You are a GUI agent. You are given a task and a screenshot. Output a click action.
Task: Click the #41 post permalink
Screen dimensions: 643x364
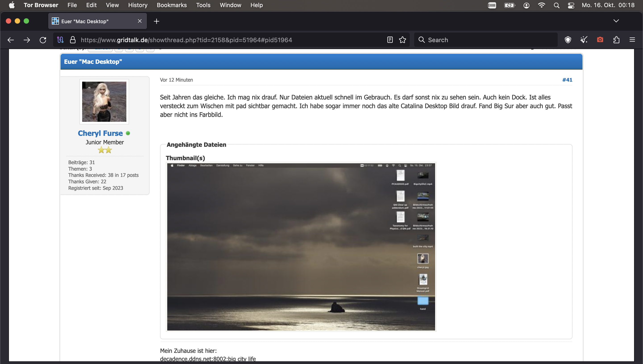point(567,80)
